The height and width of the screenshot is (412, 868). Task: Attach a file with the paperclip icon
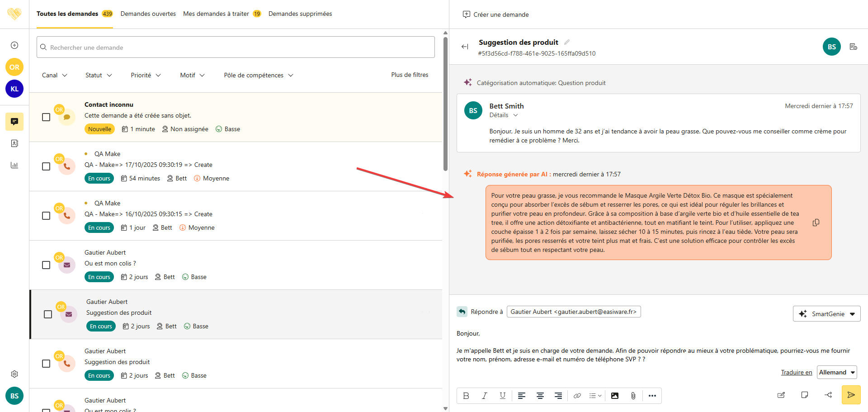(x=633, y=396)
